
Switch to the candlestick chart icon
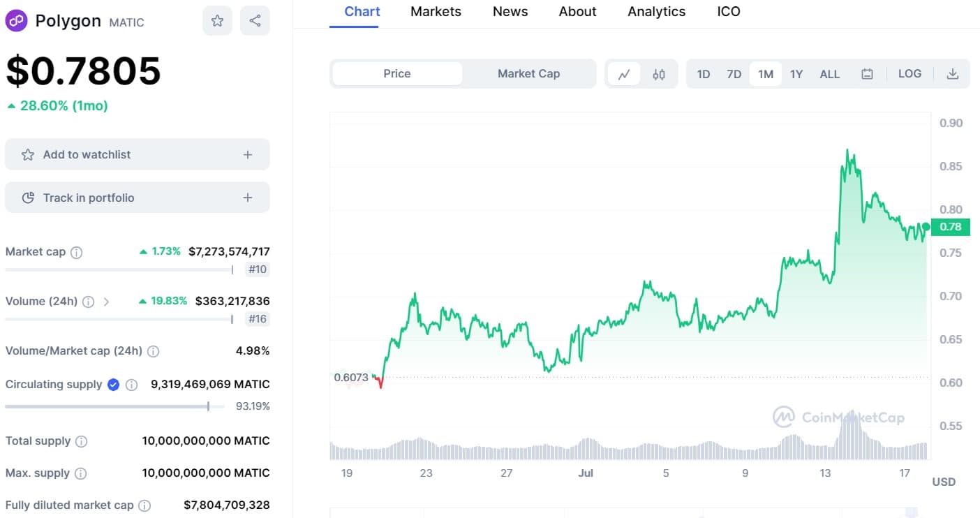pos(659,74)
